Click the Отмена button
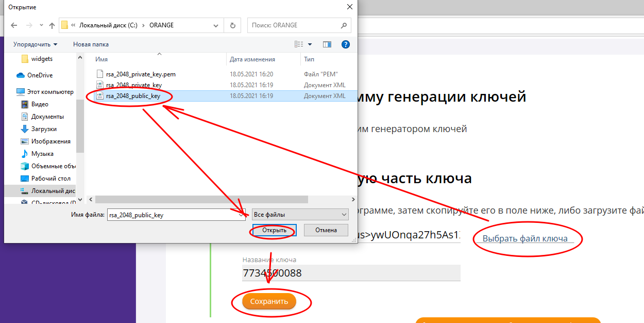 coord(326,230)
